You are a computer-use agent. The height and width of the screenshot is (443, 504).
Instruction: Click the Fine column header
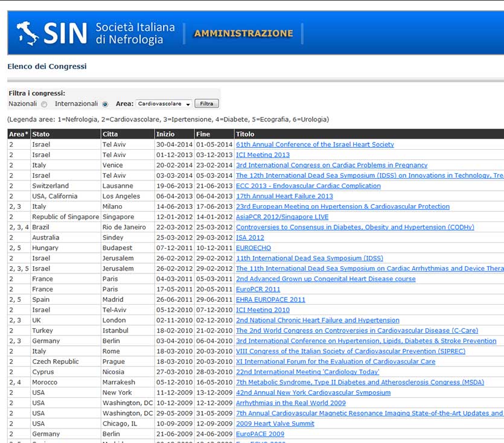[x=214, y=134]
